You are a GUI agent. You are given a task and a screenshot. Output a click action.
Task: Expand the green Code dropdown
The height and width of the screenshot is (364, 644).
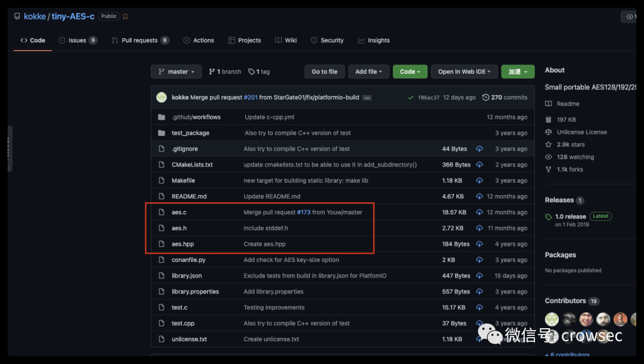[410, 72]
